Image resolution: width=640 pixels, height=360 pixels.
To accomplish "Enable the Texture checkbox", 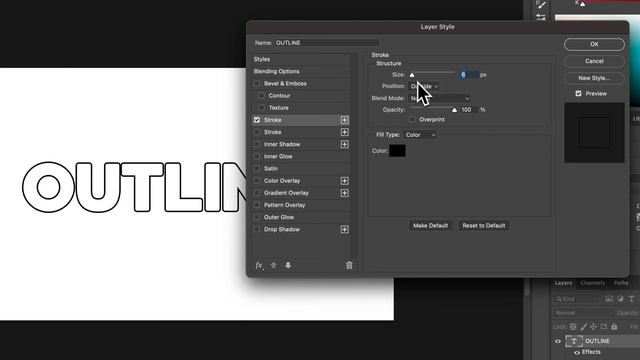I will [x=262, y=108].
